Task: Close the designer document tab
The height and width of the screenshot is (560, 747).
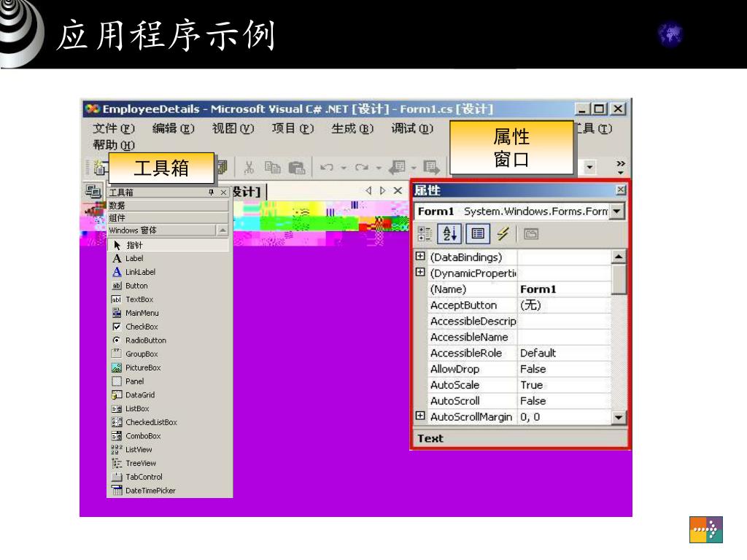Action: tap(398, 190)
